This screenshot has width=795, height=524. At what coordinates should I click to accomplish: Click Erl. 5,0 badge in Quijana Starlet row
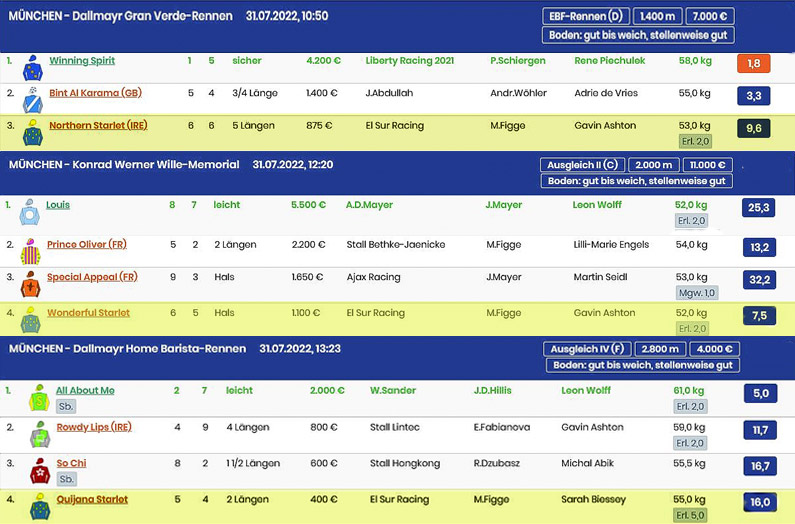point(690,515)
